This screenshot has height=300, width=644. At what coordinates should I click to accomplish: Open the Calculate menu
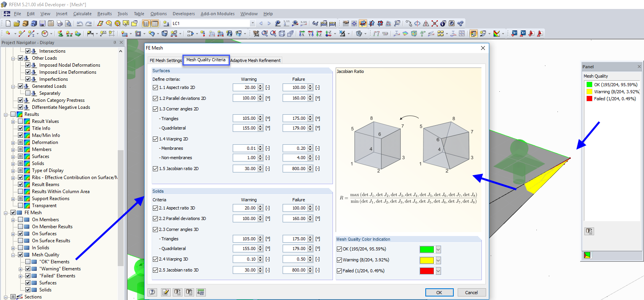click(82, 14)
